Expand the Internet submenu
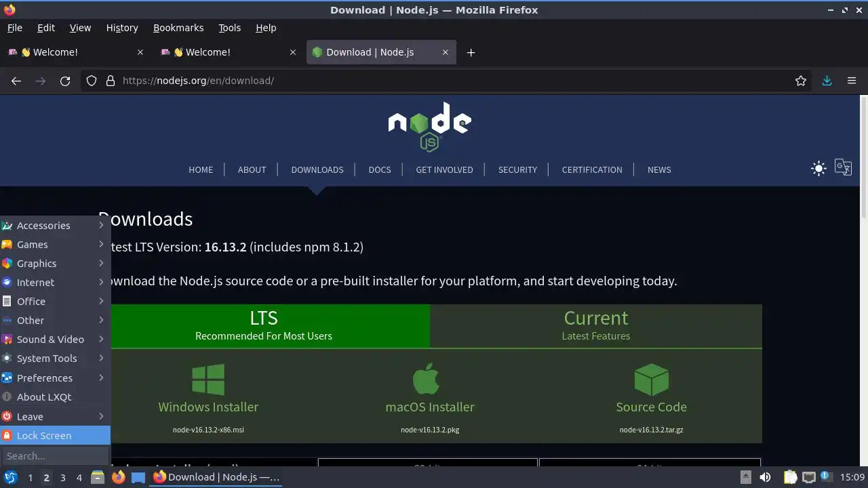Screen dimensions: 868x488 55,283
